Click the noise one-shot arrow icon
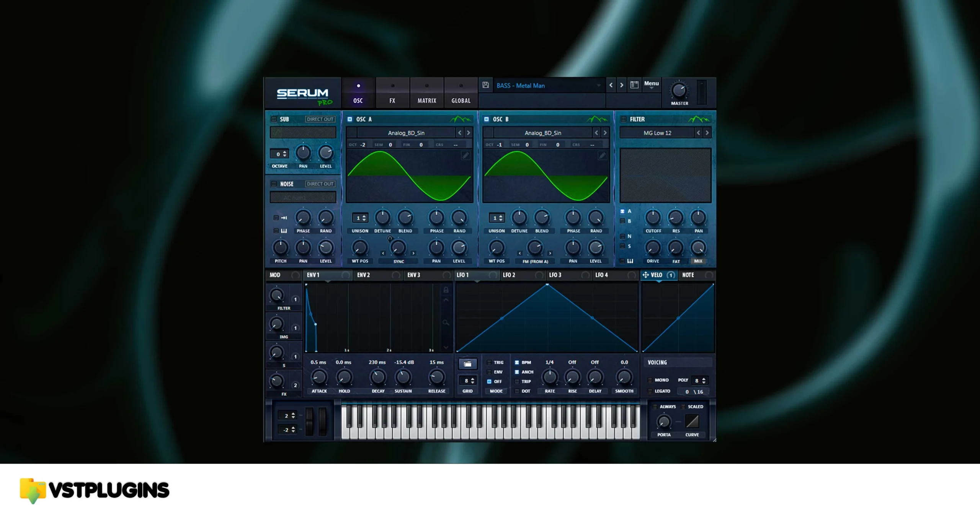 pyautogui.click(x=284, y=218)
